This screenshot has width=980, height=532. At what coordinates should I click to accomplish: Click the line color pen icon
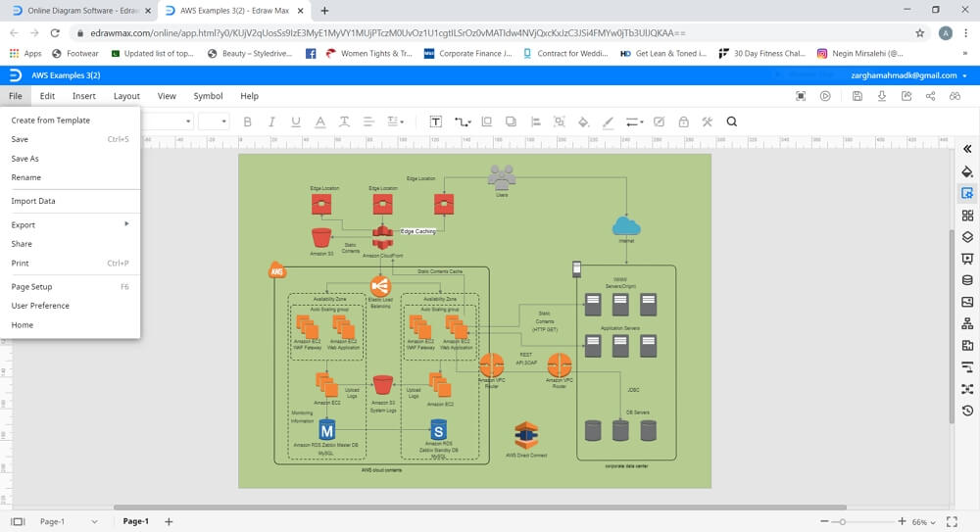pyautogui.click(x=608, y=121)
